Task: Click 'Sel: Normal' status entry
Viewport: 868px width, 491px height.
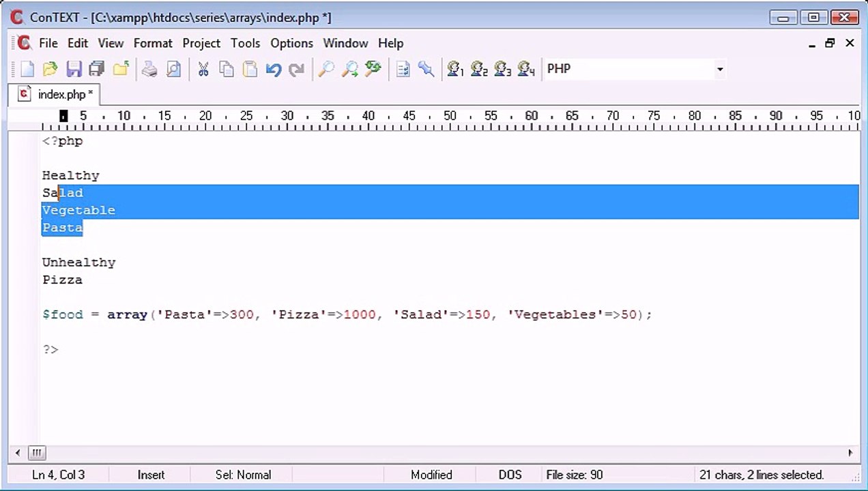Action: pos(243,475)
